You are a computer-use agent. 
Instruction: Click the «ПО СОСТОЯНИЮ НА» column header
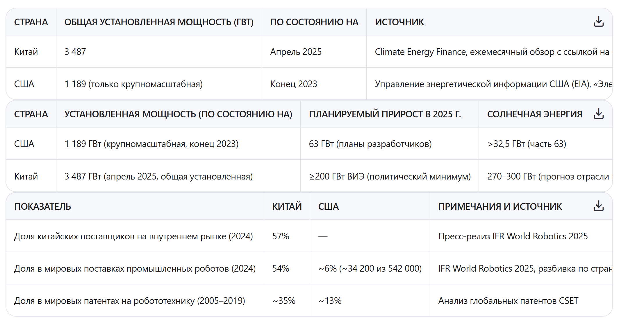click(314, 22)
